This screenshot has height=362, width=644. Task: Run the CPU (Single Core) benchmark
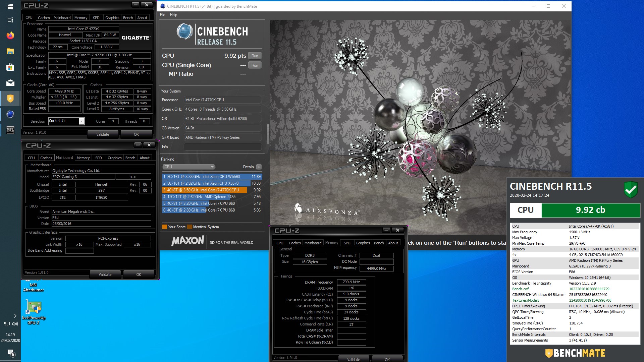pyautogui.click(x=255, y=65)
